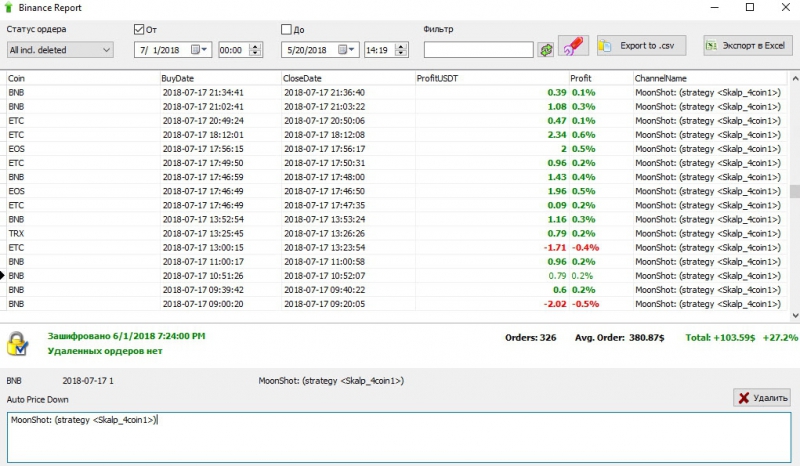Click the -1.71 loss value on ETC row
Screen dimensions: 800x466
pyautogui.click(x=555, y=248)
